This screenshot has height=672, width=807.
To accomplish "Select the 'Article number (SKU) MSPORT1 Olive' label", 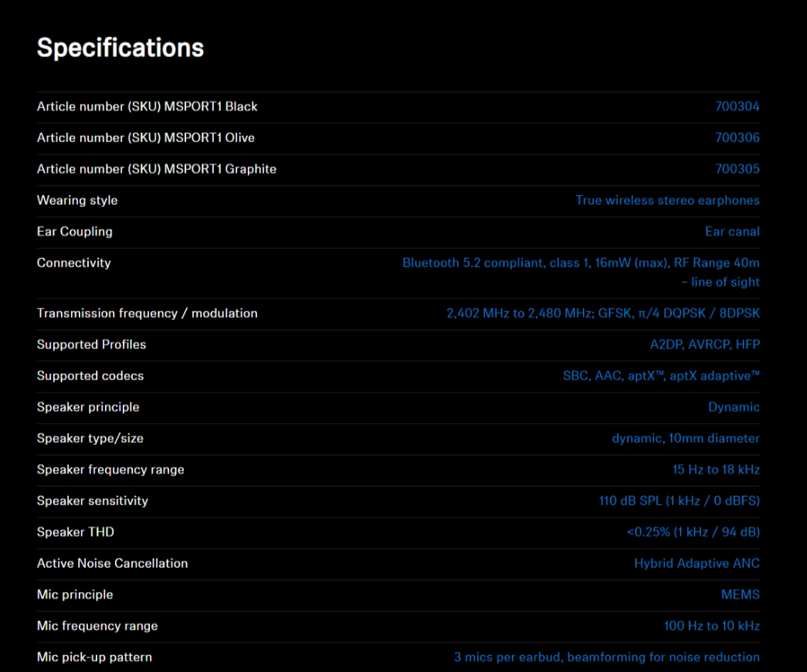I will click(x=146, y=138).
